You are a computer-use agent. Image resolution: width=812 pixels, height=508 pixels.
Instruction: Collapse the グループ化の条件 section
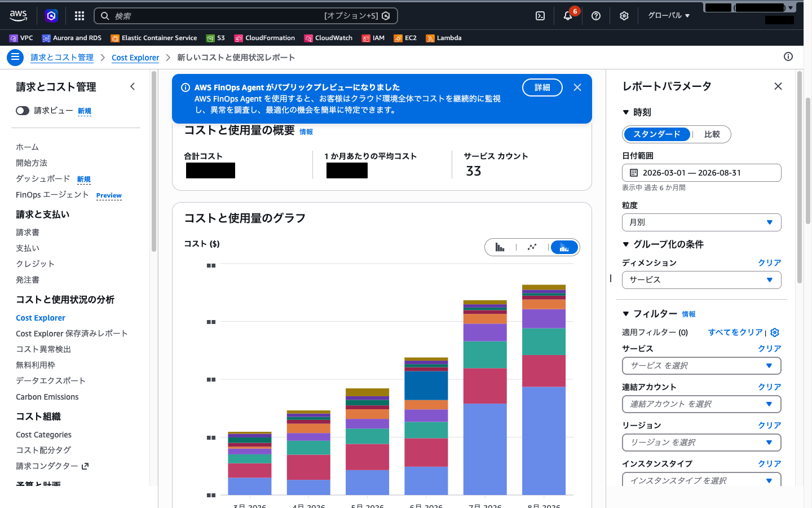click(663, 244)
